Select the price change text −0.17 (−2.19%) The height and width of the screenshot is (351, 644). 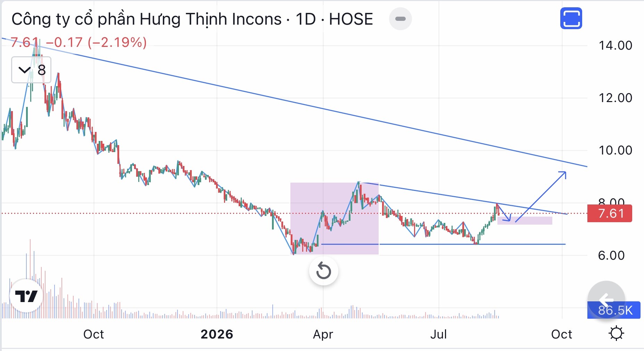click(x=96, y=42)
